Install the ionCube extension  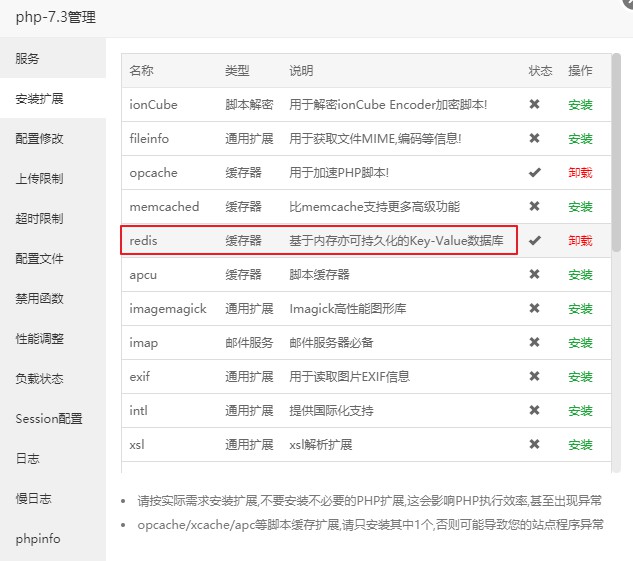click(580, 105)
